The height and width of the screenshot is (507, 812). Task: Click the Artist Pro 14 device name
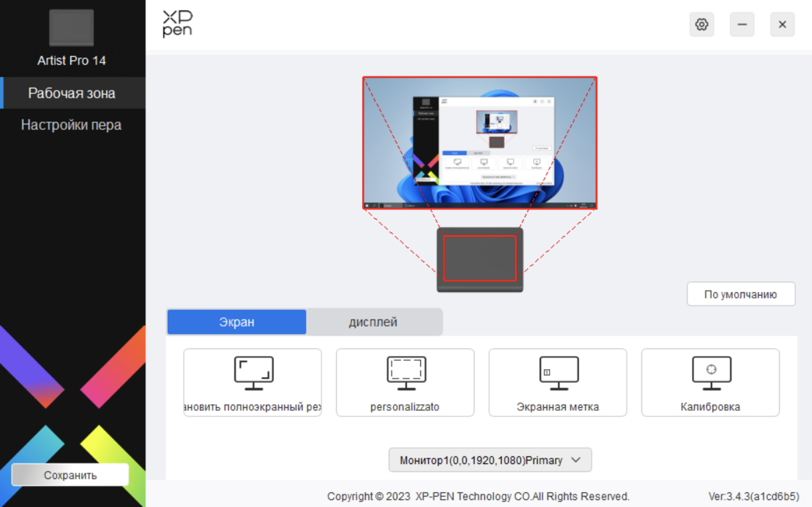tap(72, 60)
